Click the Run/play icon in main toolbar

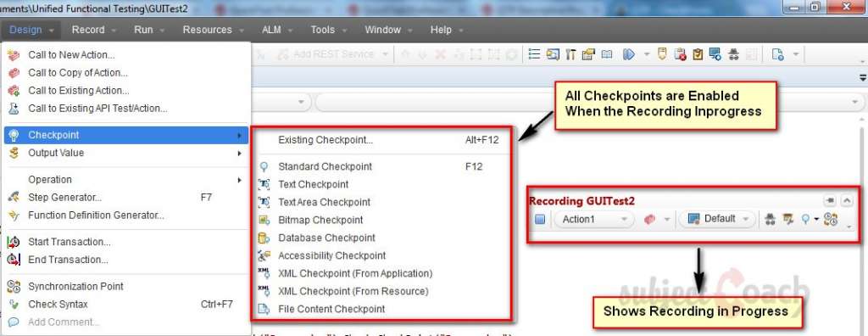[629, 54]
